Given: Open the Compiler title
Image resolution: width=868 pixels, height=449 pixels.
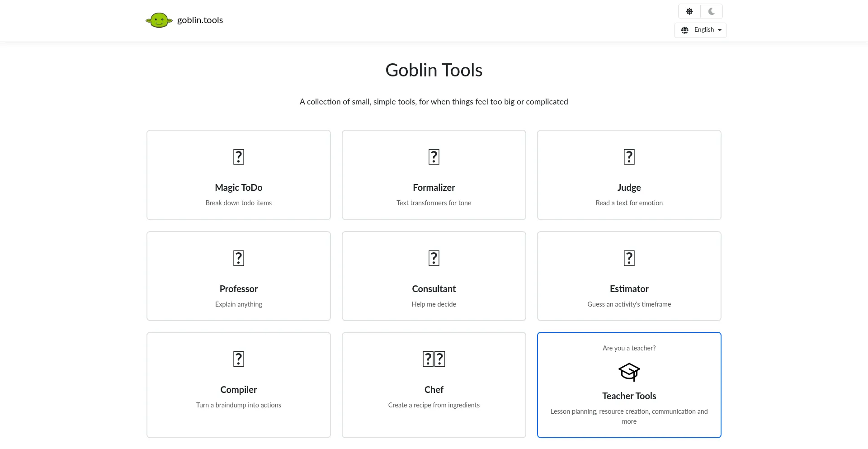Looking at the screenshot, I should click(x=239, y=390).
